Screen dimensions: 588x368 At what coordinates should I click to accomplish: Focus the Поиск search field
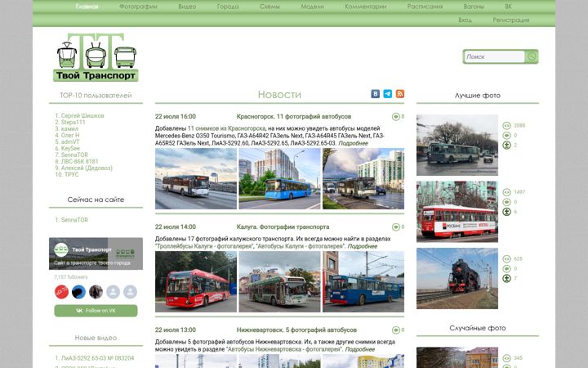click(494, 56)
